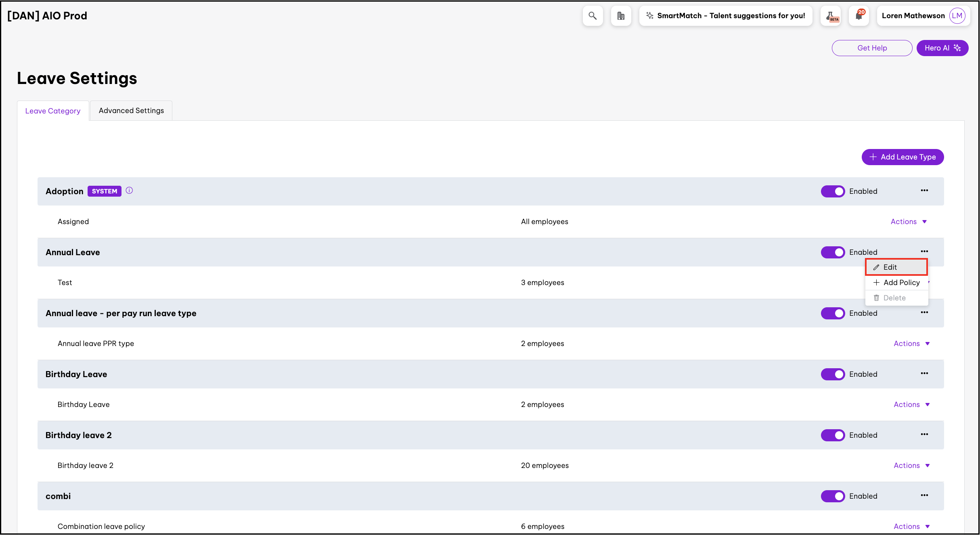Open the organisation building icon
980x535 pixels.
click(x=621, y=16)
